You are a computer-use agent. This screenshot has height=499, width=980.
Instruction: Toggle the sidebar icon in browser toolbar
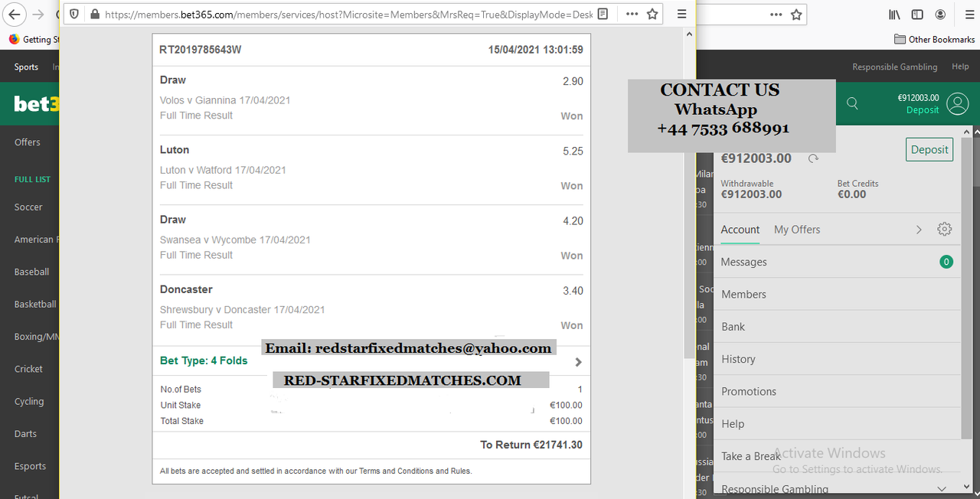917,15
